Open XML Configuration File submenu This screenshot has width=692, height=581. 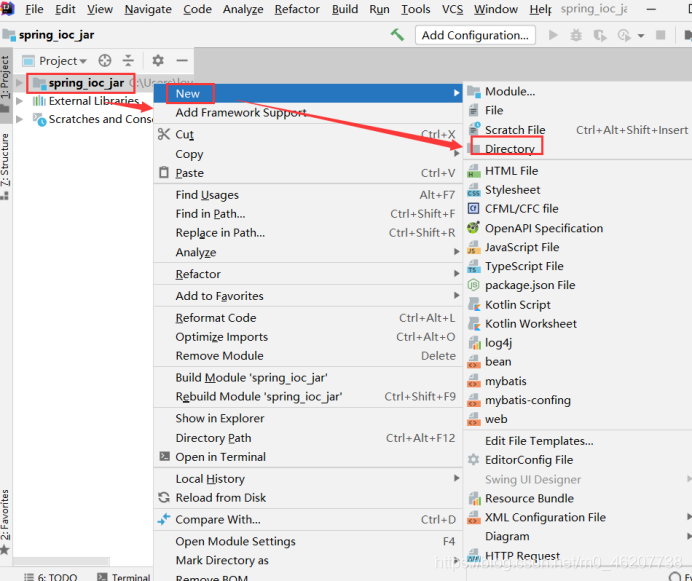click(x=578, y=517)
